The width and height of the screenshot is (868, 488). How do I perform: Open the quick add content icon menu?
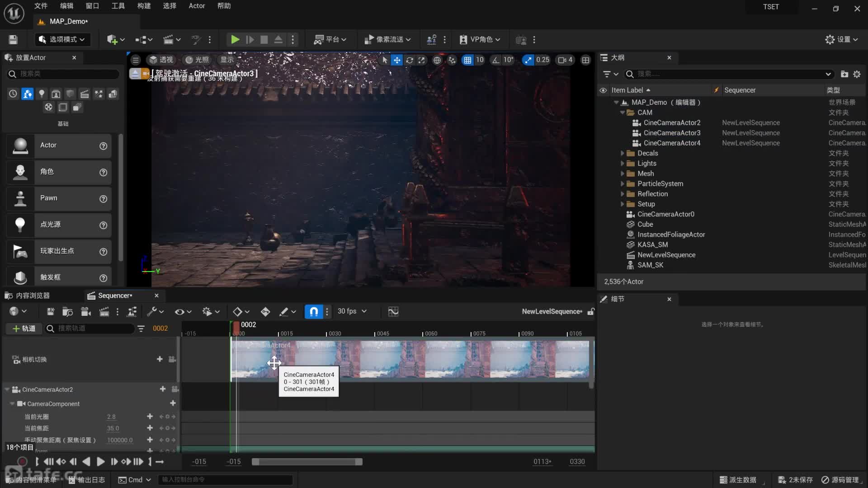116,40
